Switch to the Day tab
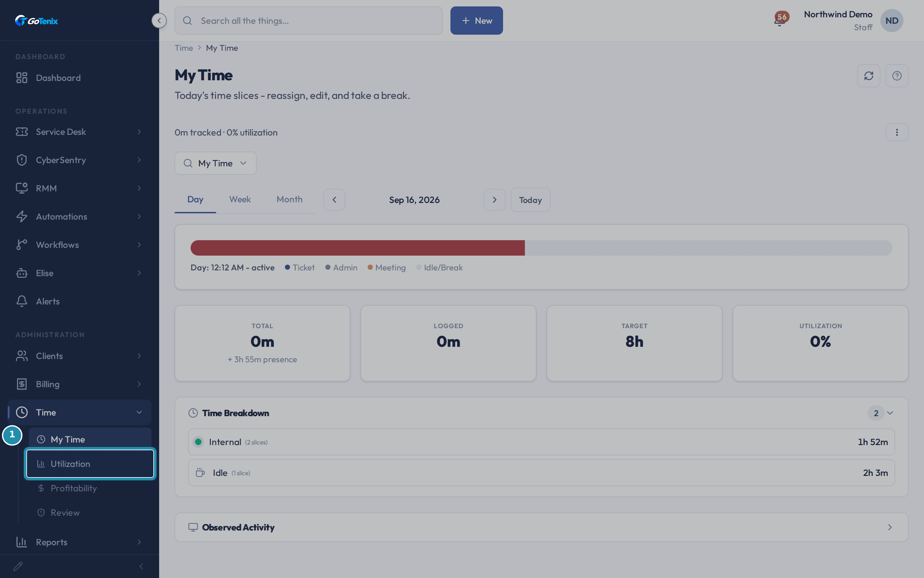The height and width of the screenshot is (578, 924). (x=195, y=199)
